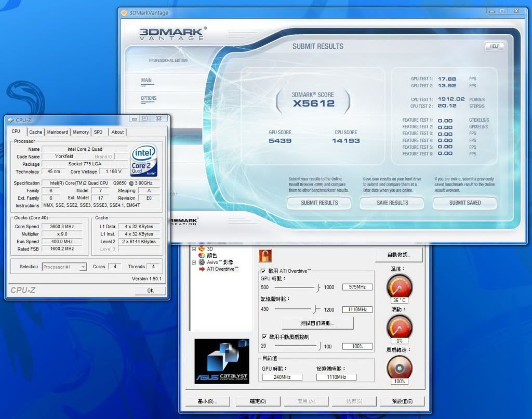Screen dimensions: 532x419
Task: Click GPU TEST 1 value 17.88
Action: click(447, 79)
